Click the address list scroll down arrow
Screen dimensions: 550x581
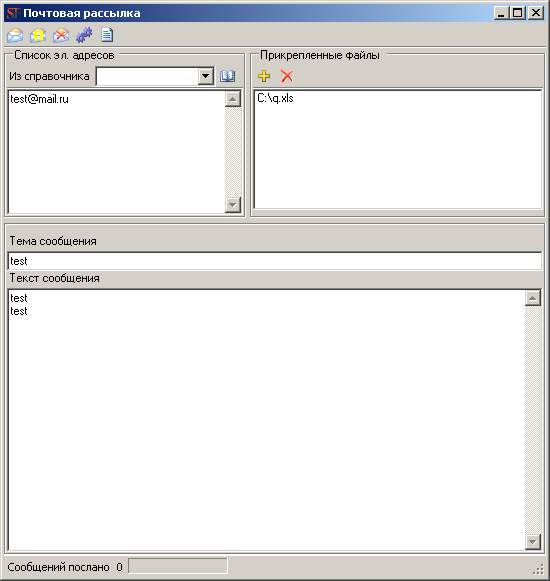233,205
